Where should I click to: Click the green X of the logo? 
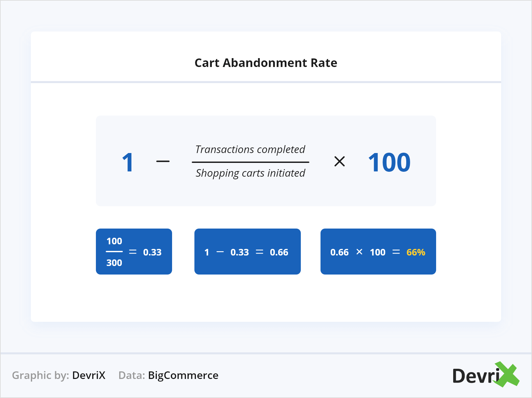pyautogui.click(x=507, y=374)
